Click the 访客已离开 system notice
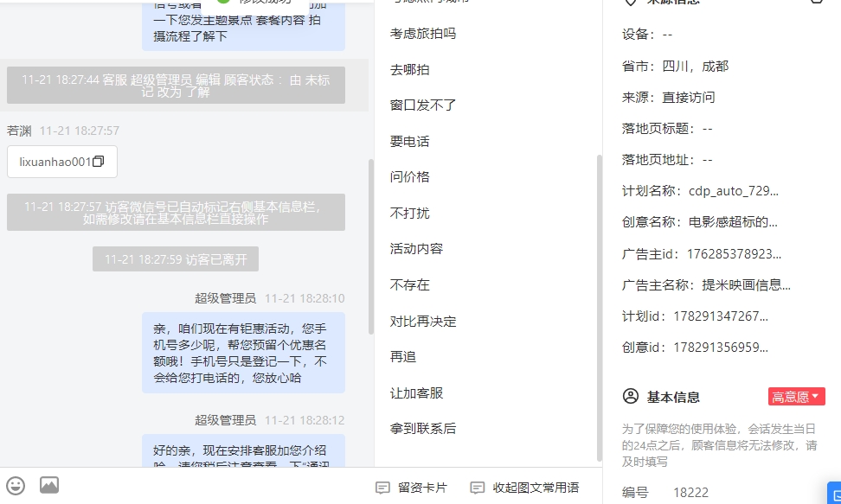Viewport: 841px width, 504px height. pos(176,259)
